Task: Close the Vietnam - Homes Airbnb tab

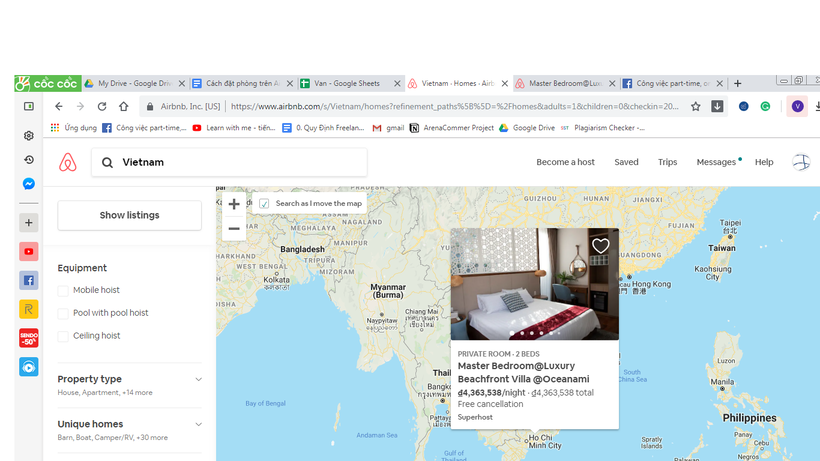Action: [505, 84]
